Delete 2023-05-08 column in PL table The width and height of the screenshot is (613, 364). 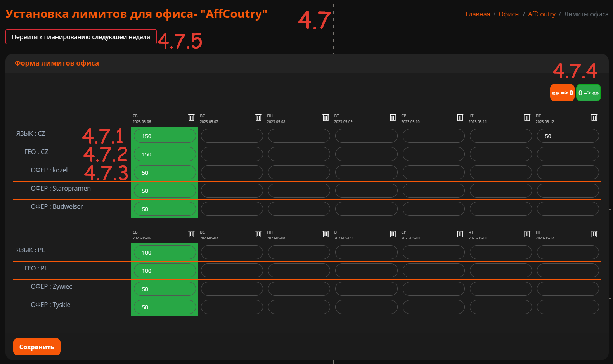pyautogui.click(x=326, y=234)
